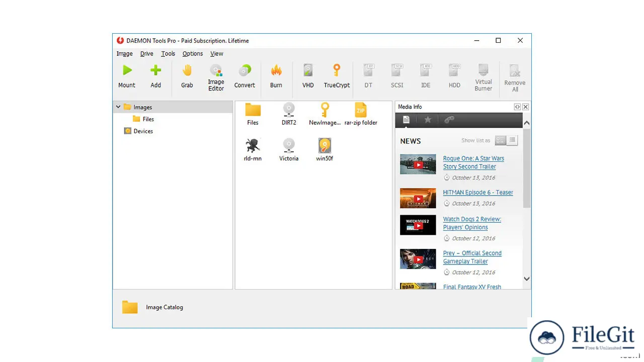
Task: Play the Prey video thumbnail
Action: point(418,259)
